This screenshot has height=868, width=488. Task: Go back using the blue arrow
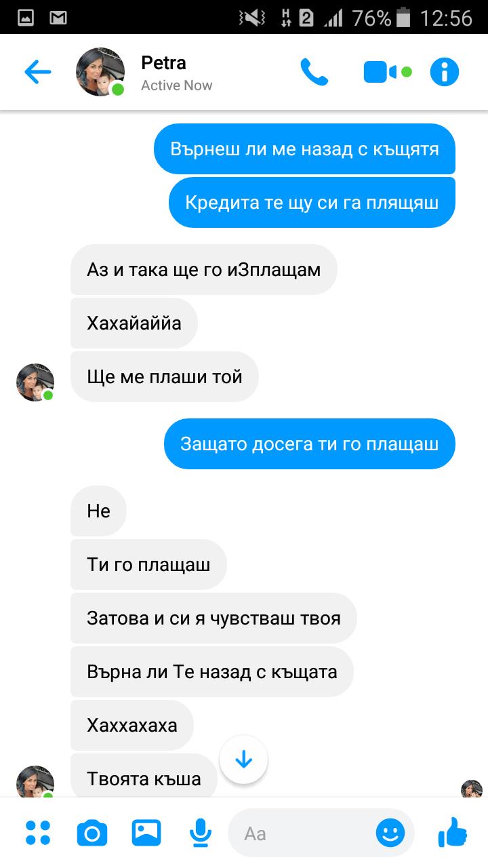pyautogui.click(x=37, y=72)
